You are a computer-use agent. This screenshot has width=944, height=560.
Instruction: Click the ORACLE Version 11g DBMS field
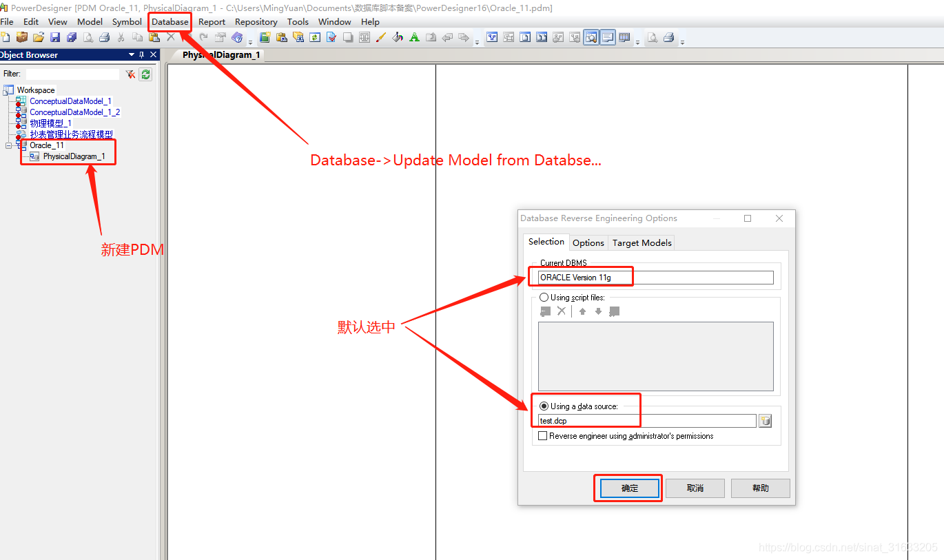point(656,278)
